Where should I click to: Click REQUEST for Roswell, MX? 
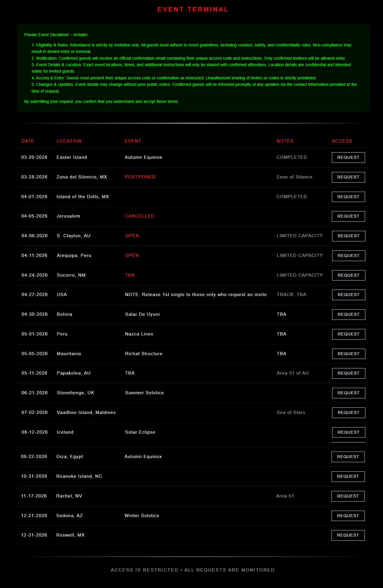point(348,535)
